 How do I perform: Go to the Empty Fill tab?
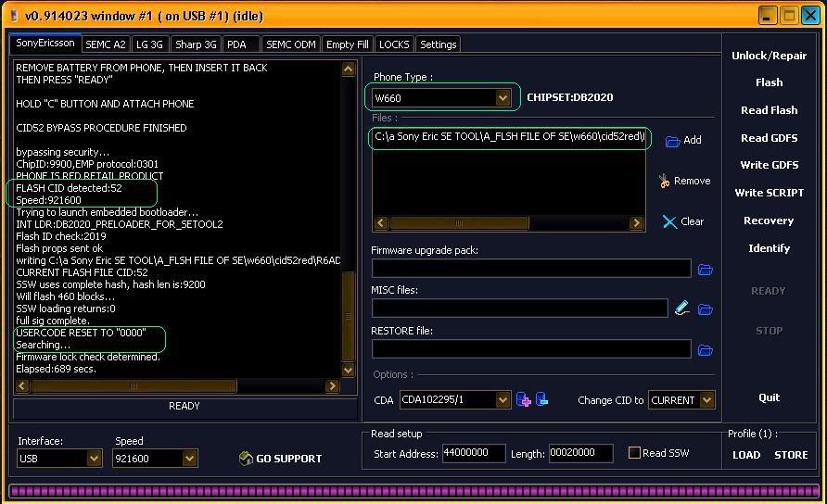pyautogui.click(x=348, y=44)
